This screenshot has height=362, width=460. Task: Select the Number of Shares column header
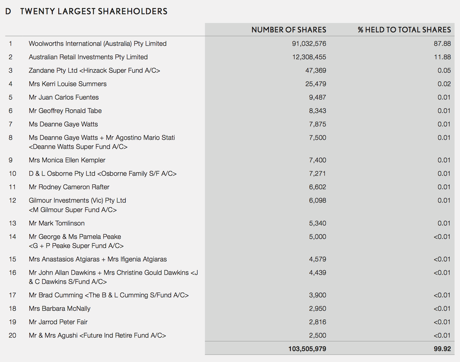pos(289,30)
